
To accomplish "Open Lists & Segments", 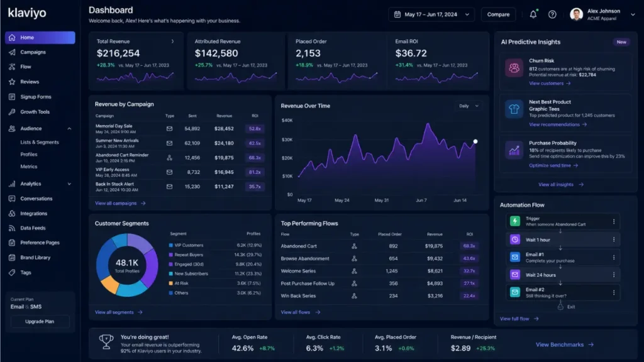I will (x=40, y=142).
